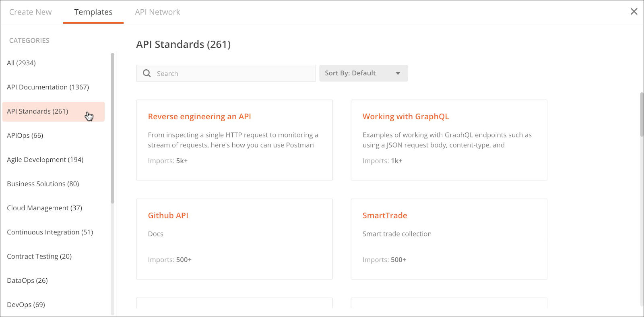Screen dimensions: 644x317
Task: Open Reverse engineering an API template
Action: tap(199, 116)
